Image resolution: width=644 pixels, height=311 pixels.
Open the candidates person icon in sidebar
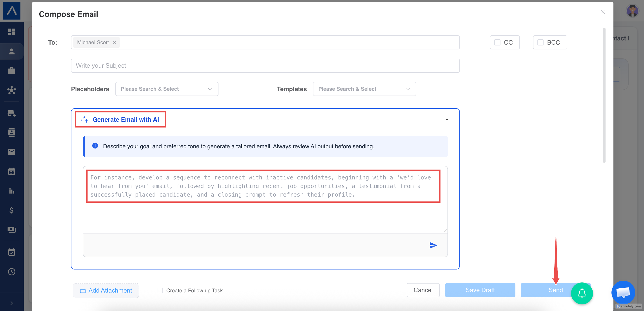pyautogui.click(x=11, y=51)
